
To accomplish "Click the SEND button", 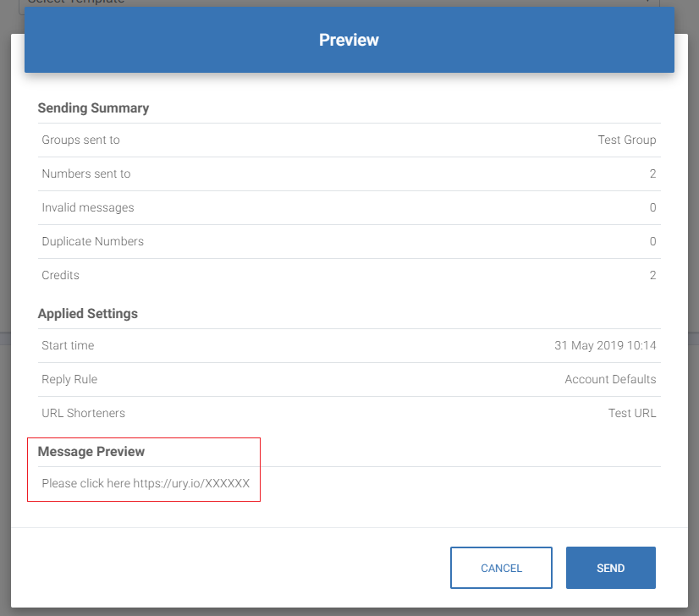I will coord(610,568).
